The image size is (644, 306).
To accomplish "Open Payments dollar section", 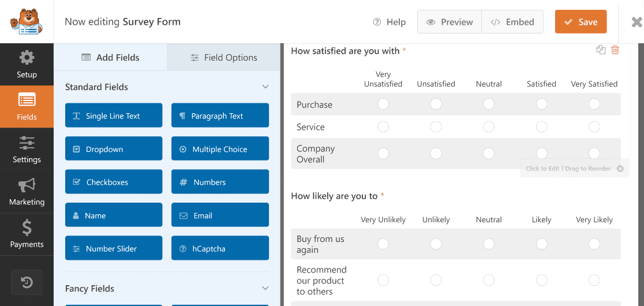I will (27, 234).
